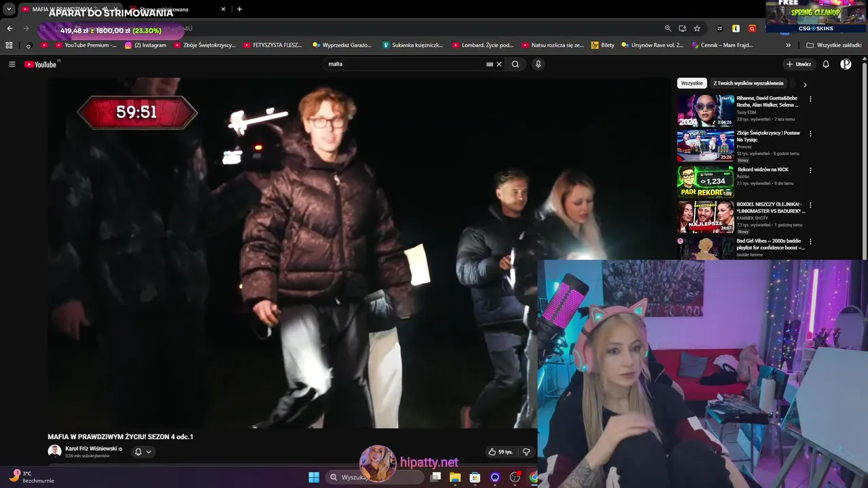Open Karol Friz Wiśniewski channel avatar
Viewport: 868px width, 488px height.
[54, 451]
